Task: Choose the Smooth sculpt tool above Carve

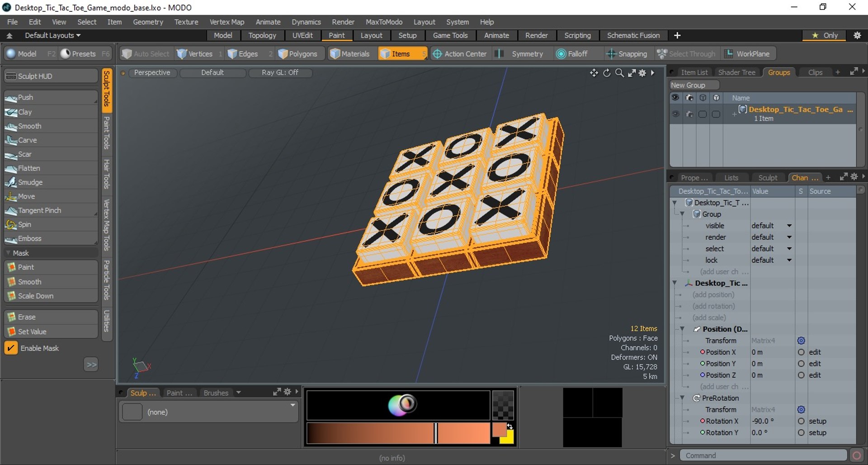Action: 51,126
